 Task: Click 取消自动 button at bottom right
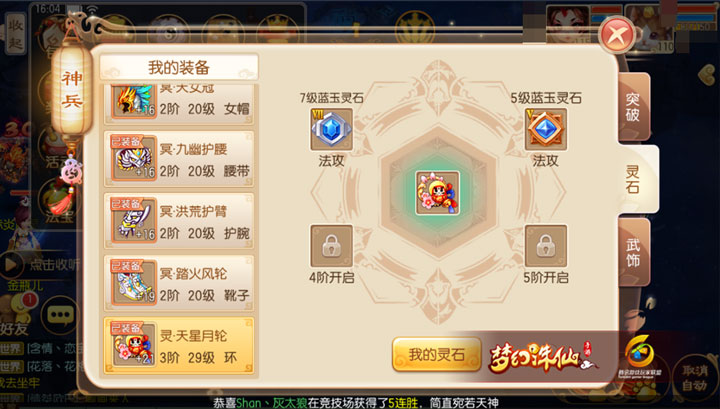[694, 377]
